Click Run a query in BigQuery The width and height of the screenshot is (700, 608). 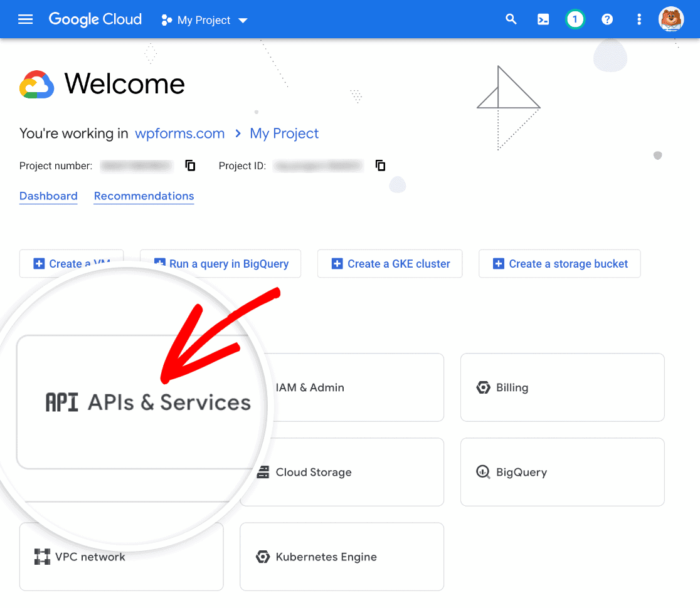[x=221, y=264]
